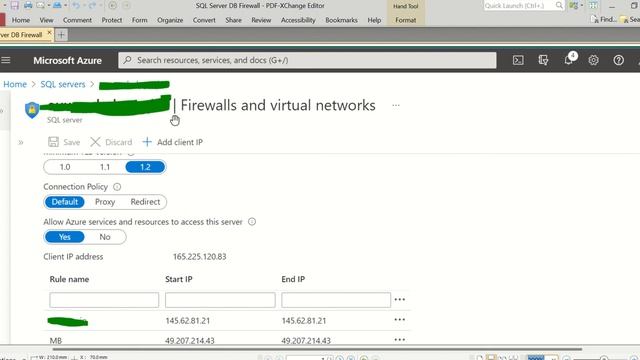Screen dimensions: 640x360
Task: Select minimum TLS version 1.2
Action: pyautogui.click(x=145, y=167)
